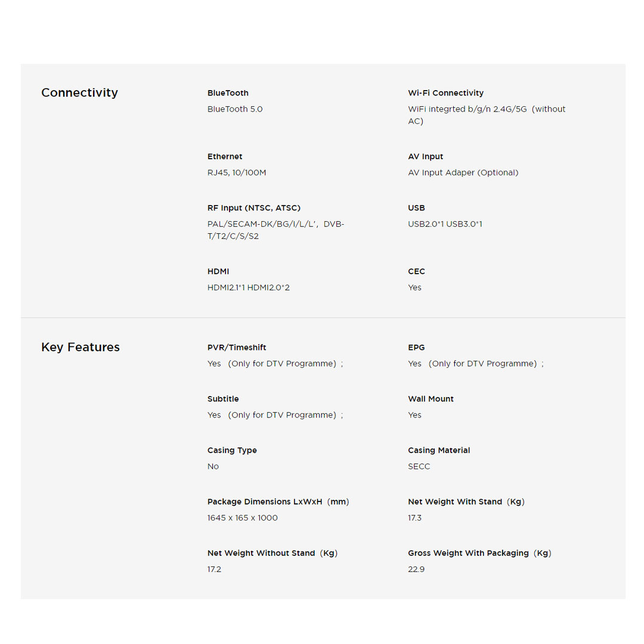
Task: Click the Casing Material label
Action: pos(439,450)
